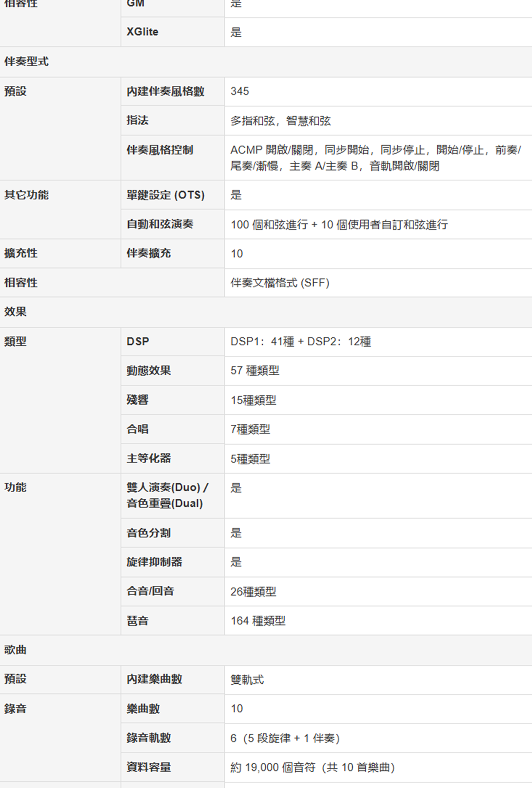The height and width of the screenshot is (788, 532).
Task: Click the value 345
Action: coord(239,91)
